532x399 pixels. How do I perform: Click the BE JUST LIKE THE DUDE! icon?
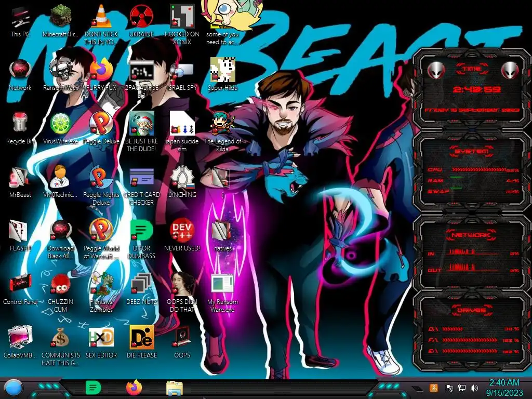tap(141, 132)
